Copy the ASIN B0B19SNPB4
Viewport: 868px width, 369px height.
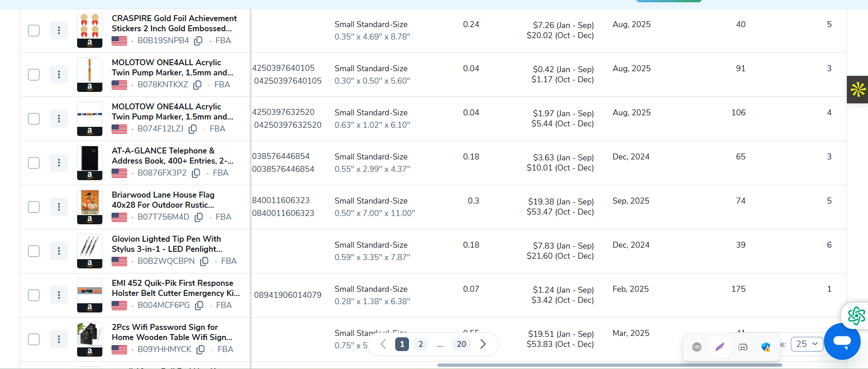[198, 41]
